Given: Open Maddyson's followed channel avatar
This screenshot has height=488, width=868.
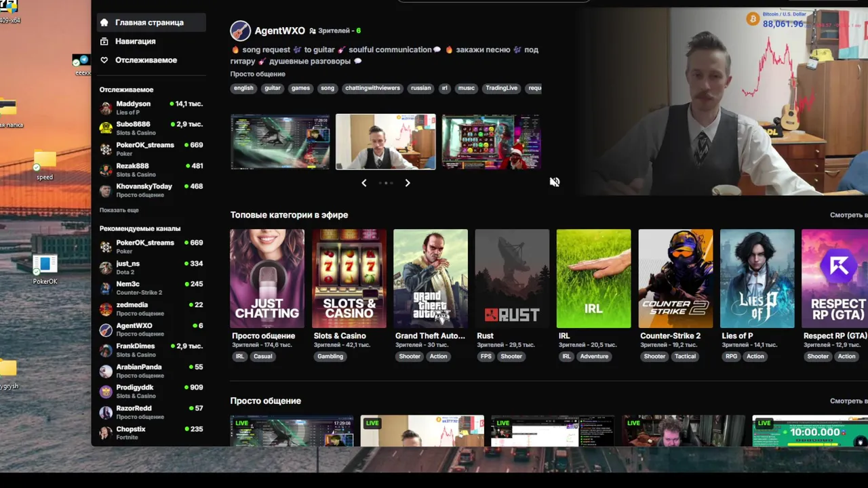Looking at the screenshot, I should tap(106, 108).
